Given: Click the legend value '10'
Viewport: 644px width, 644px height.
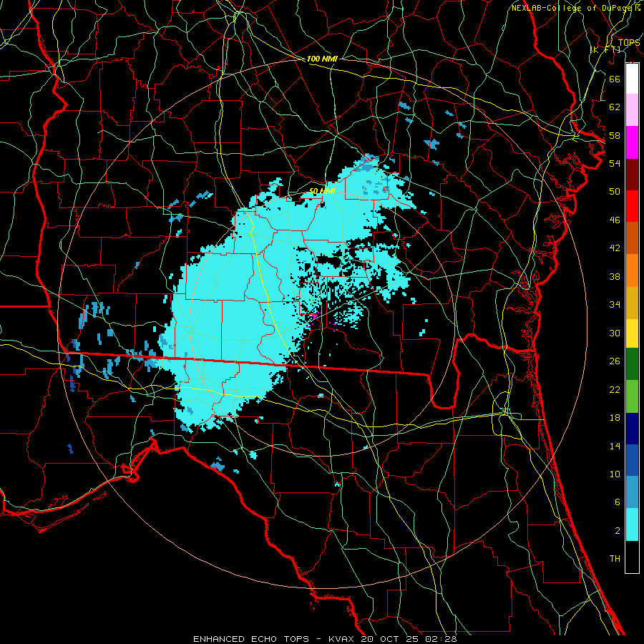Looking at the screenshot, I should (x=615, y=474).
